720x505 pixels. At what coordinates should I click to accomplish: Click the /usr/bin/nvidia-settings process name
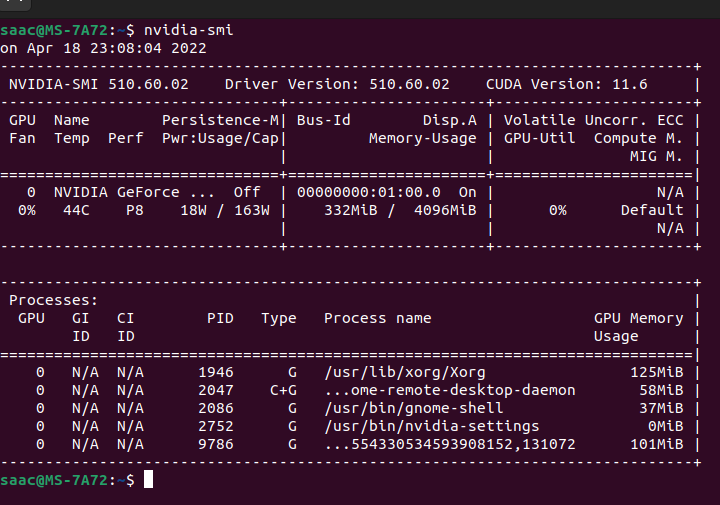432,426
